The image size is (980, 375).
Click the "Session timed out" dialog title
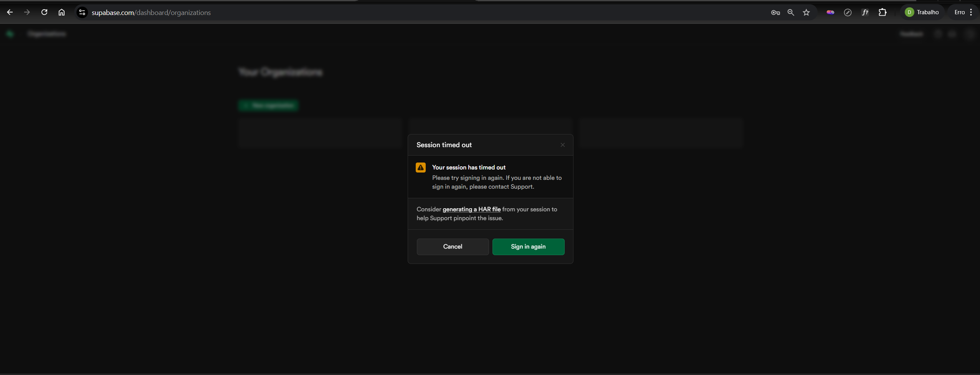(444, 145)
